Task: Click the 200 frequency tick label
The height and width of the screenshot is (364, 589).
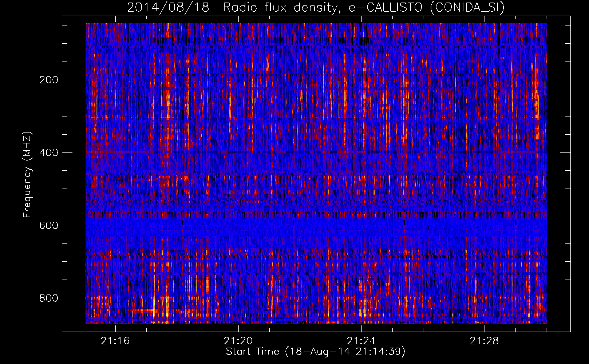Action: click(x=49, y=80)
